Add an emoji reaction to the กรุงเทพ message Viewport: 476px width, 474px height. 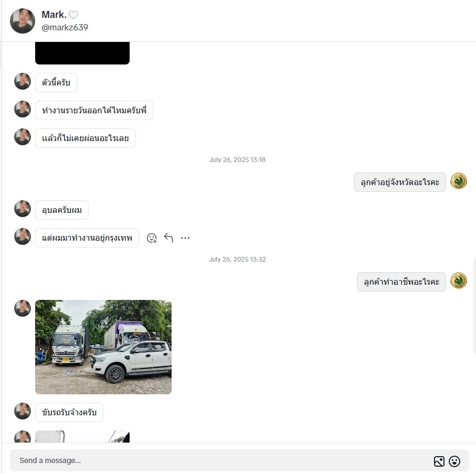pyautogui.click(x=152, y=238)
